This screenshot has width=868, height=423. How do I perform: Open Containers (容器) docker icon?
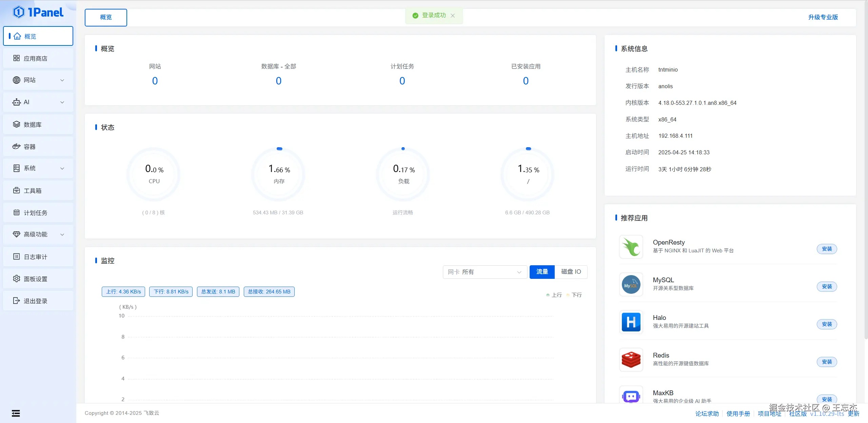16,147
